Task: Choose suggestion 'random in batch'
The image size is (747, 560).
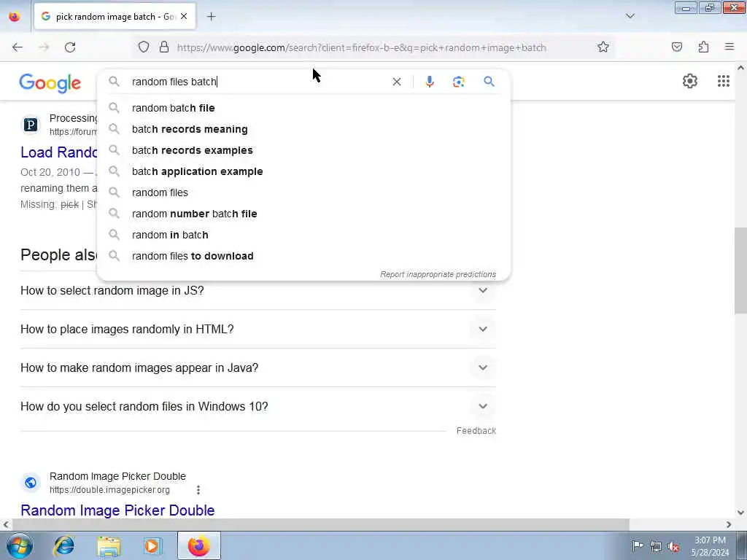Action: pyautogui.click(x=304, y=235)
